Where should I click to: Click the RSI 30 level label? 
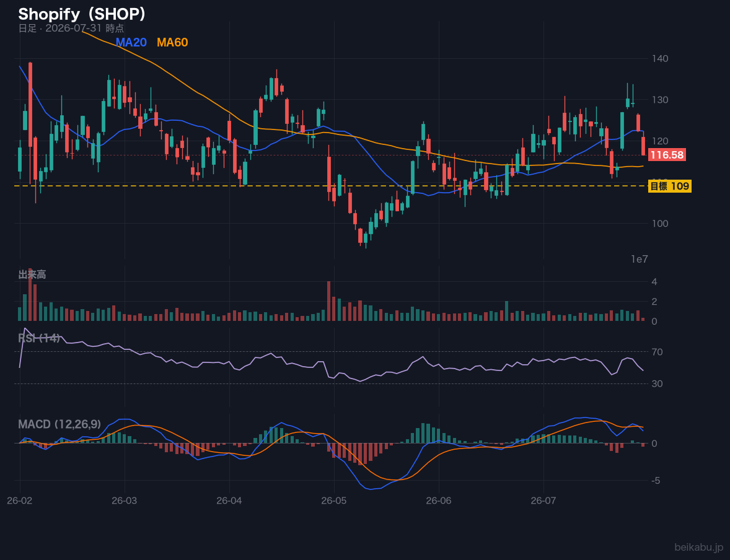click(x=657, y=383)
